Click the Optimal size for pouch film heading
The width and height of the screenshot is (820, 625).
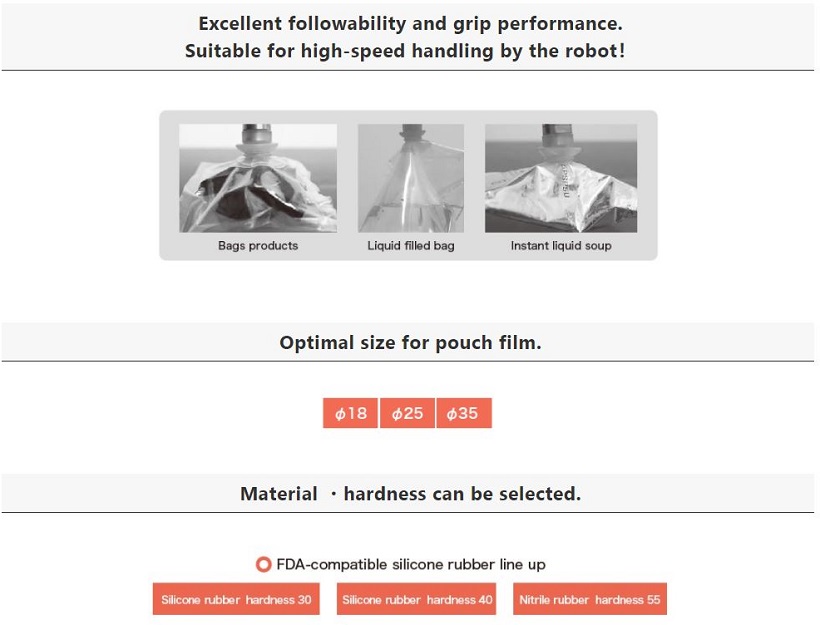pyautogui.click(x=411, y=343)
